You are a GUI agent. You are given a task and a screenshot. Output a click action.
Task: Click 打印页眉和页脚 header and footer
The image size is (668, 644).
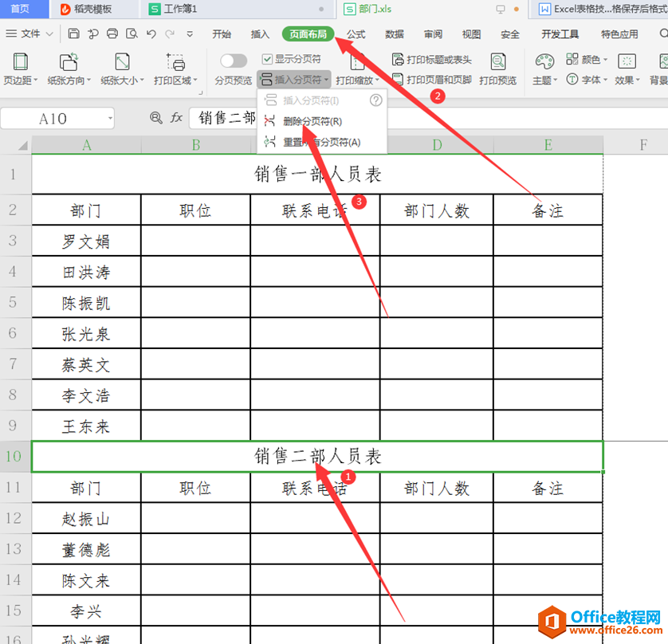(431, 80)
